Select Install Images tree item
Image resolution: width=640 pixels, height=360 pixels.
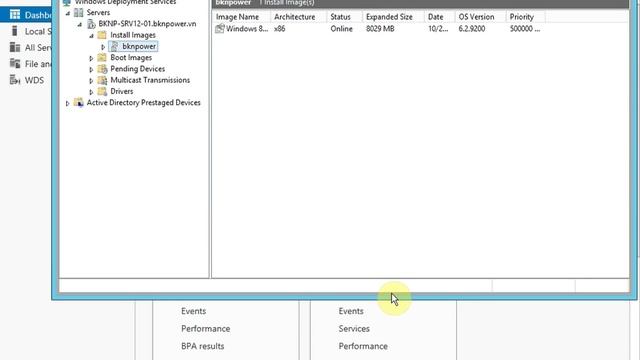(133, 35)
